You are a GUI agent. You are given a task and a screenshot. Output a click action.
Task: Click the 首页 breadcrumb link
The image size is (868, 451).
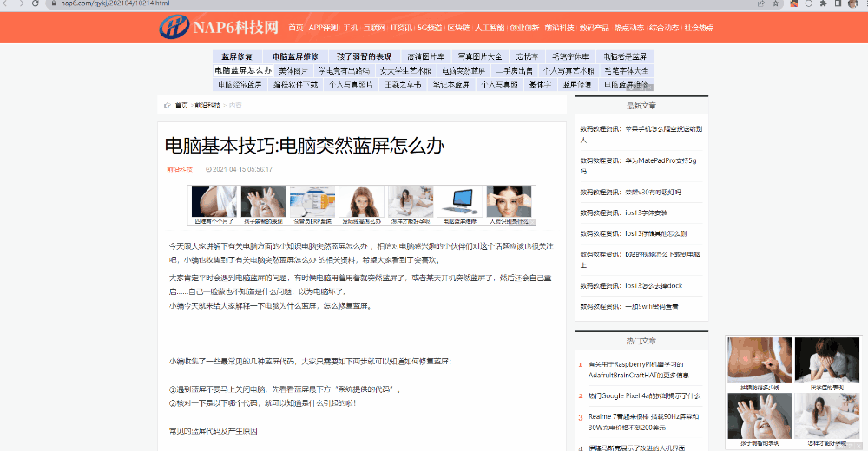(x=181, y=105)
